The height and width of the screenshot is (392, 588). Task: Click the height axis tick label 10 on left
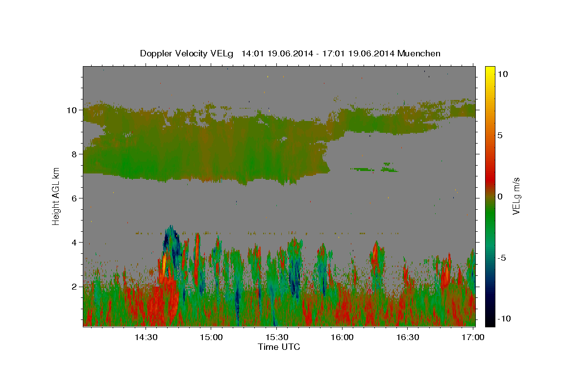[x=73, y=110]
